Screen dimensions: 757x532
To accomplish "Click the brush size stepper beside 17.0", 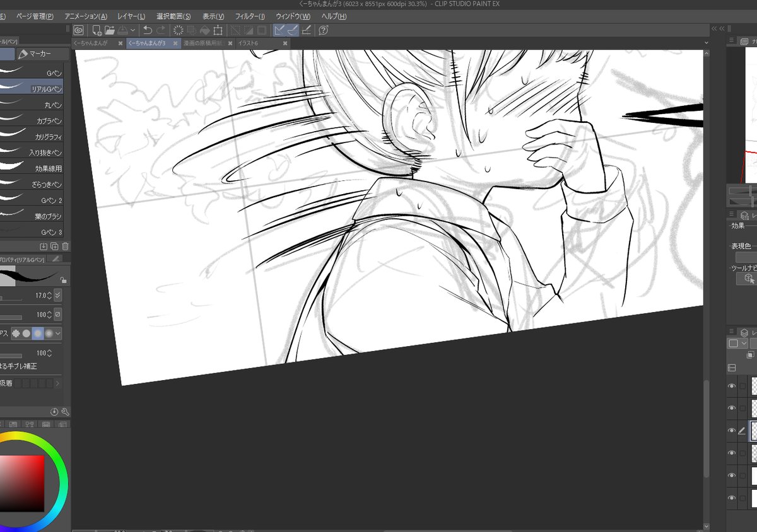I will (50, 295).
